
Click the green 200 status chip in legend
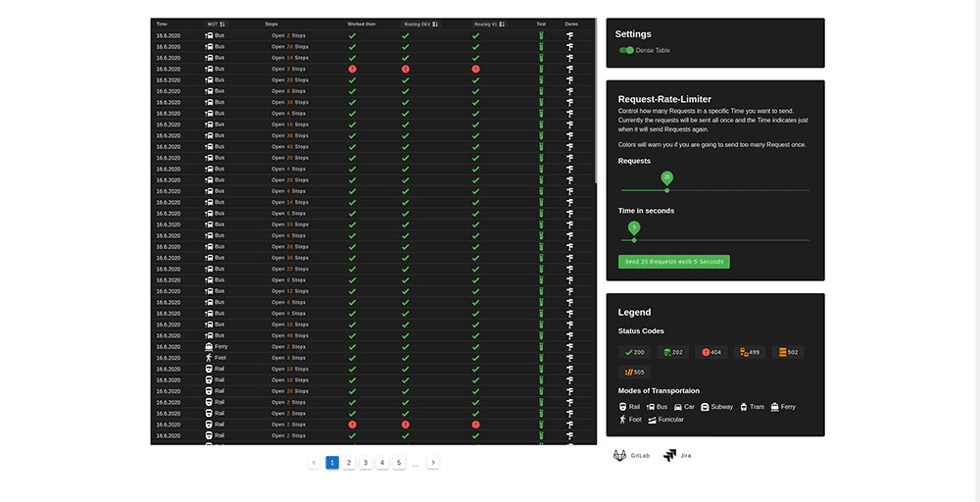tap(634, 352)
